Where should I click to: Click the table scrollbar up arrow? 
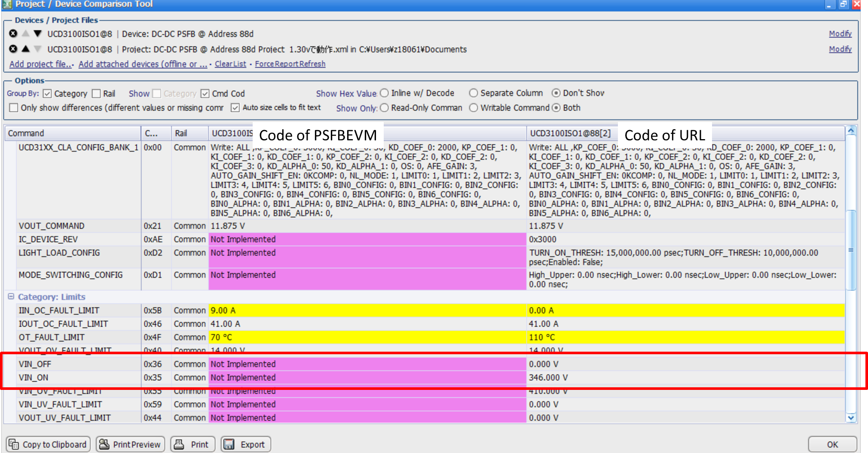(851, 131)
